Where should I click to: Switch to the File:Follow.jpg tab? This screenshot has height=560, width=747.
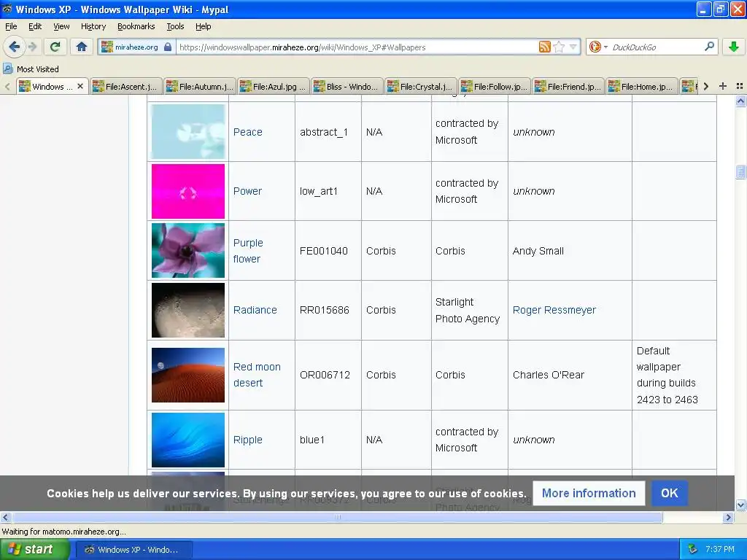pos(495,87)
